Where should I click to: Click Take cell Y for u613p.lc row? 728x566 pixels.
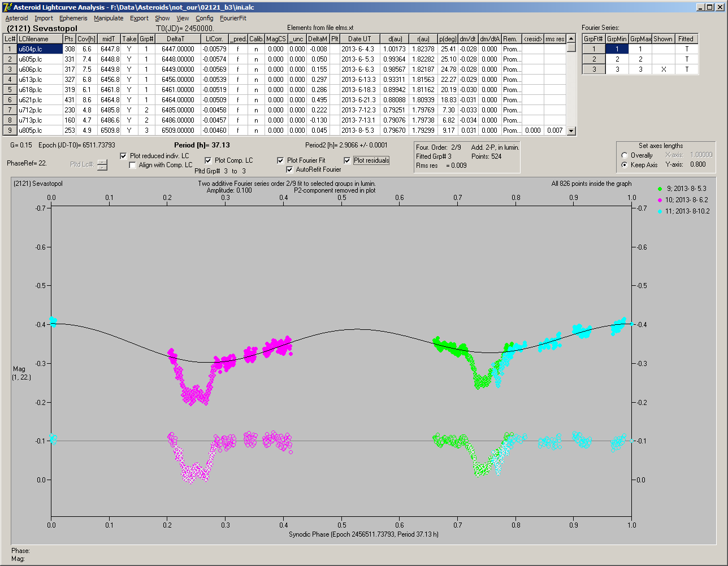point(129,80)
